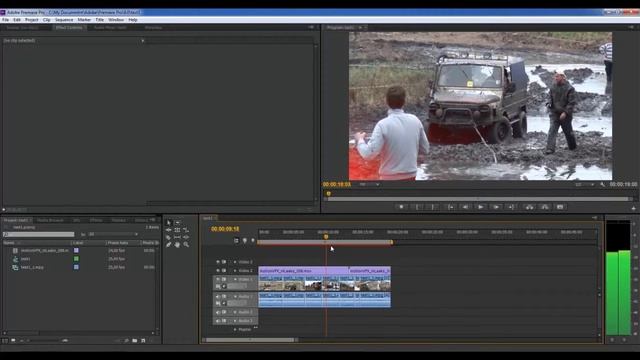
Task: Toggle Video 1 track output eye
Action: [218, 280]
